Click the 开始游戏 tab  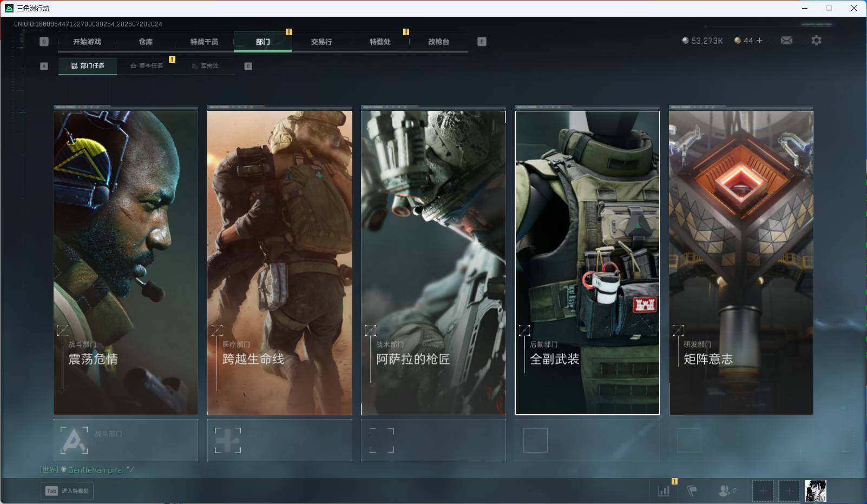click(x=87, y=42)
